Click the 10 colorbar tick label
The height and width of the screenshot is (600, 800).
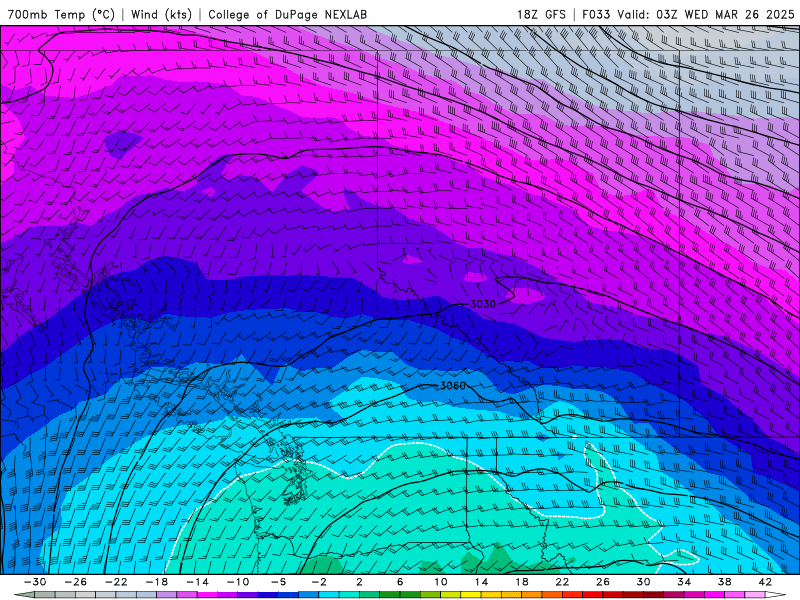click(440, 582)
